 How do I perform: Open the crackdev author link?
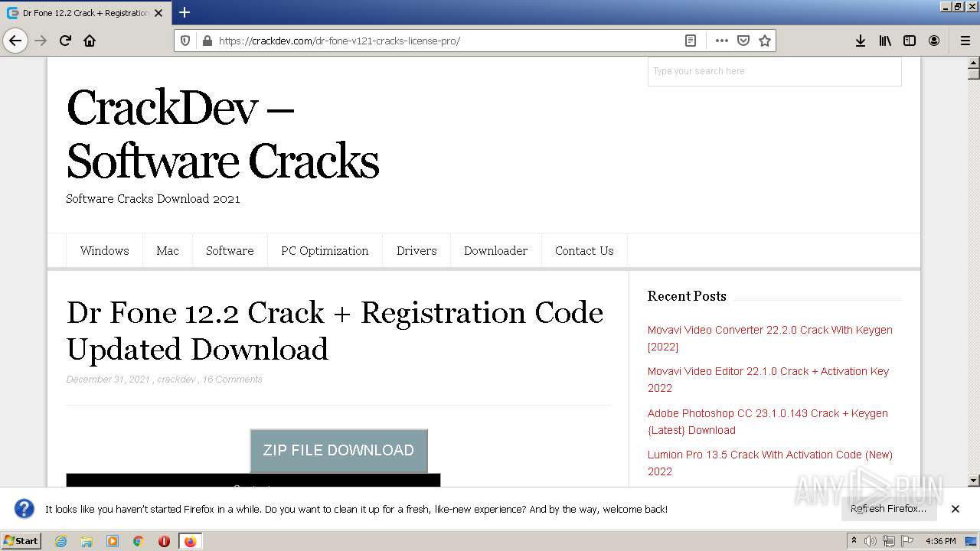coord(176,380)
